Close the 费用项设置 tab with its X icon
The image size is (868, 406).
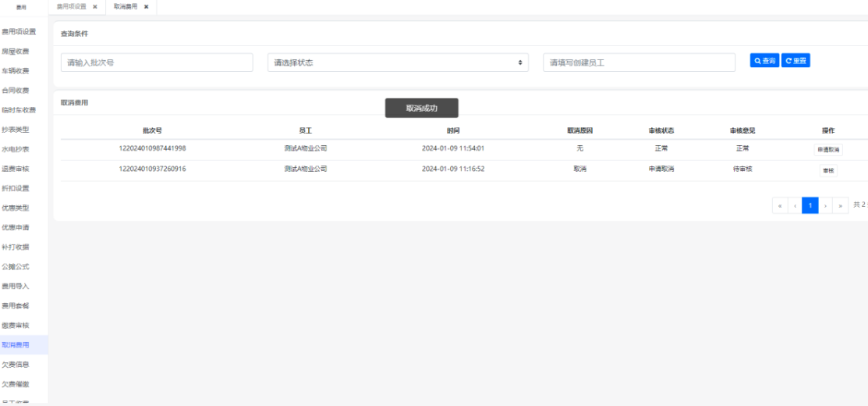(x=94, y=6)
